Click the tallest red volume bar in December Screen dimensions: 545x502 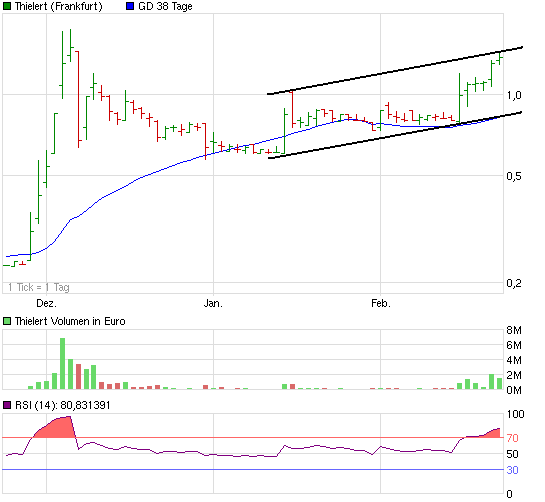click(79, 376)
